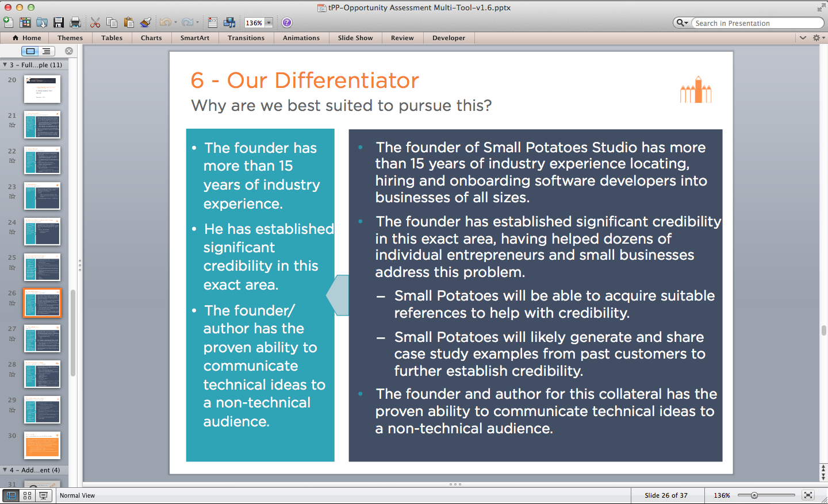
Task: Open ribbon preferences gear menu
Action: pos(818,38)
